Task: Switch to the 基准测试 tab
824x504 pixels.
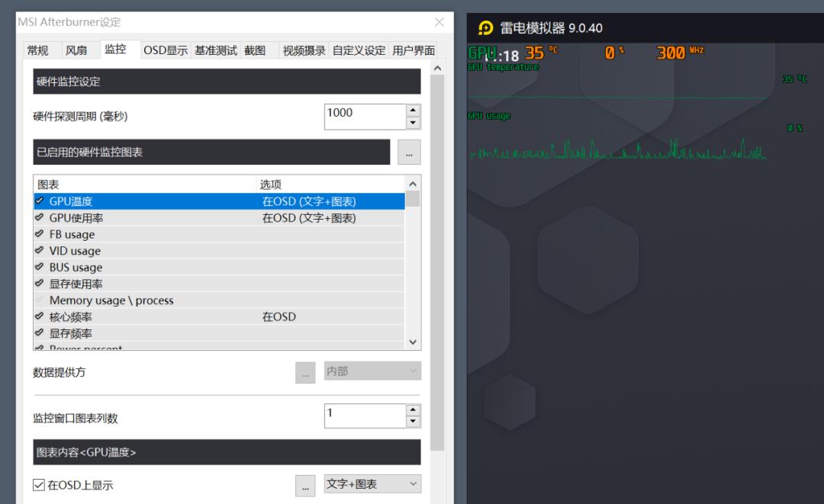Action: (216, 50)
